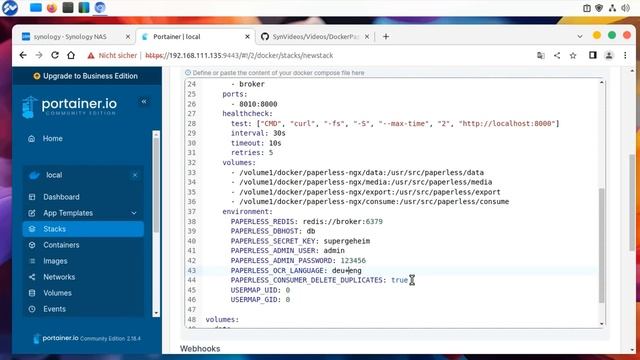
Task: Close the local environment with x
Action: click(135, 175)
